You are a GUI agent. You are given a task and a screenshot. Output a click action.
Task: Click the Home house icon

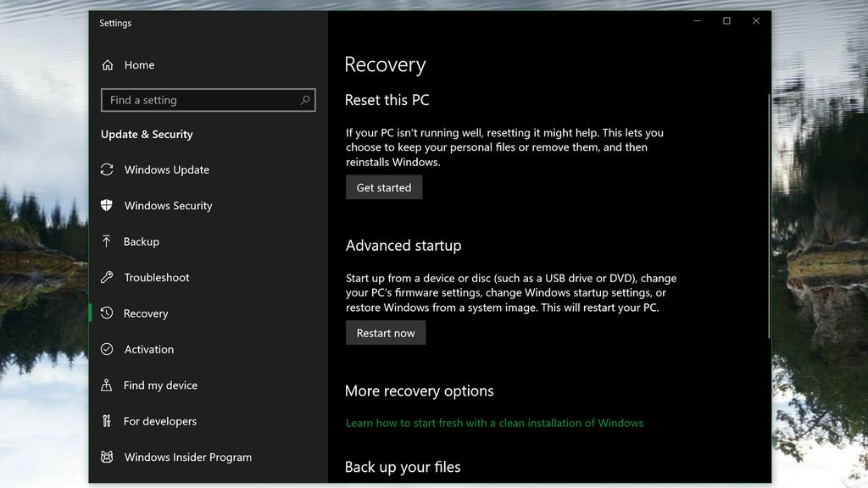click(x=107, y=64)
